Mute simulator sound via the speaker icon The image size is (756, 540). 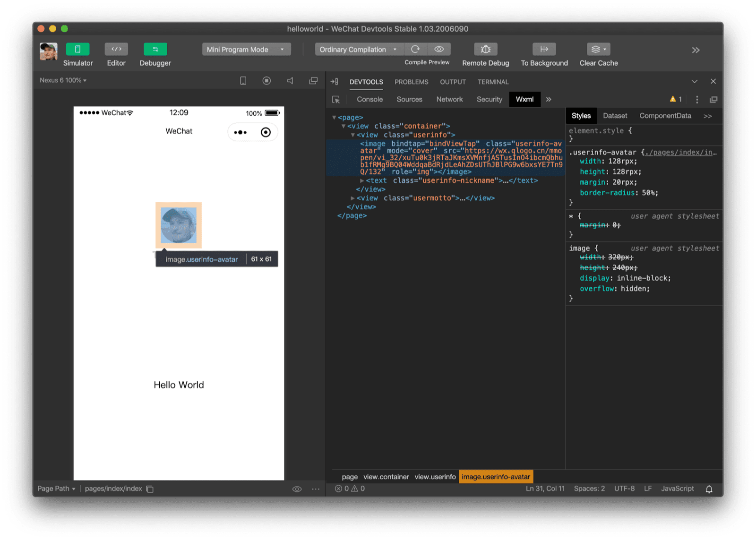[290, 80]
